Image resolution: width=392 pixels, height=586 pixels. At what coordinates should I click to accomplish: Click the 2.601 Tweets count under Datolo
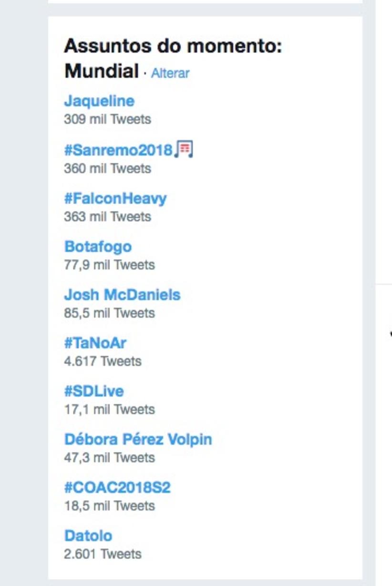pyautogui.click(x=103, y=554)
